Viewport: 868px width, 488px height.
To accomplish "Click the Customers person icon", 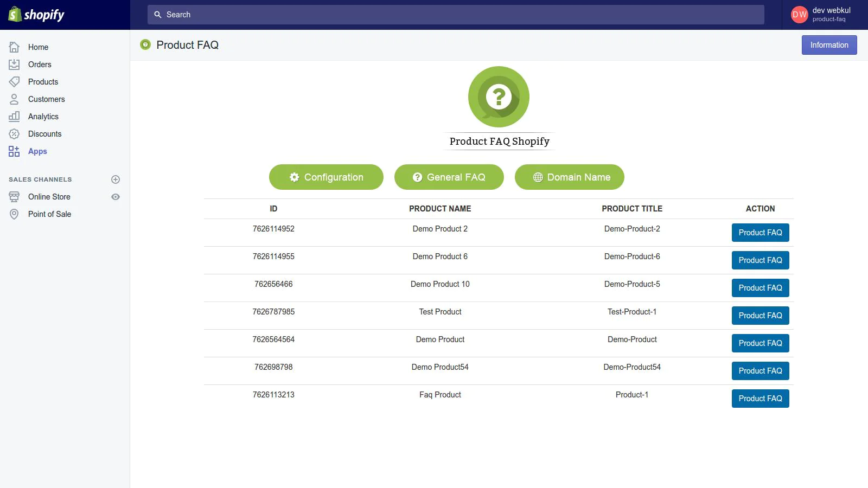I will point(14,99).
